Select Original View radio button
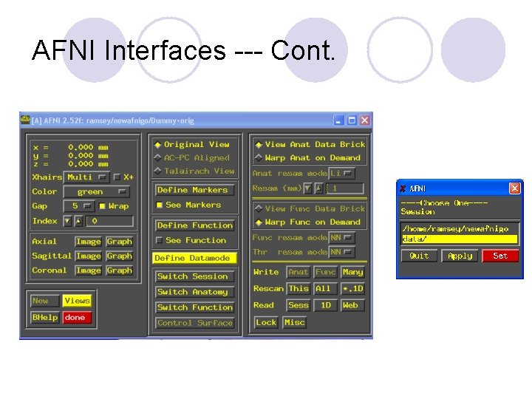The image size is (532, 399). (192, 145)
